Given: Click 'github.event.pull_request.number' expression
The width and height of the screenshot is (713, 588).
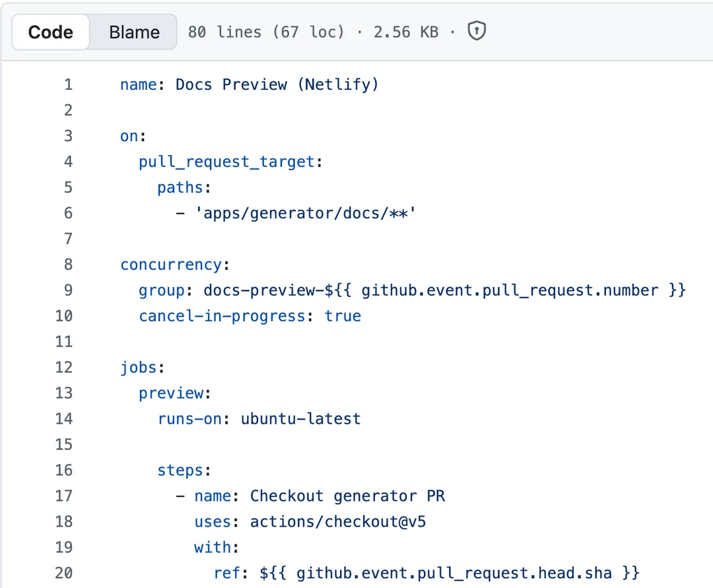Looking at the screenshot, I should [510, 290].
